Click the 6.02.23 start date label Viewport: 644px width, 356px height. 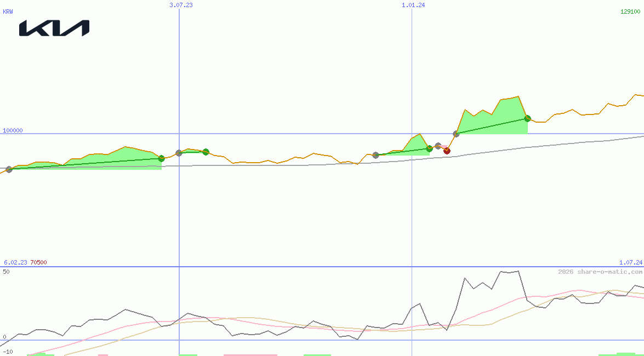click(15, 262)
